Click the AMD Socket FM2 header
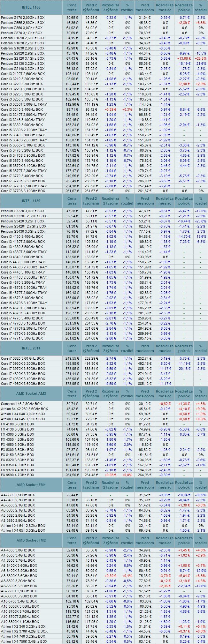208x644 pixels. [x=31, y=540]
